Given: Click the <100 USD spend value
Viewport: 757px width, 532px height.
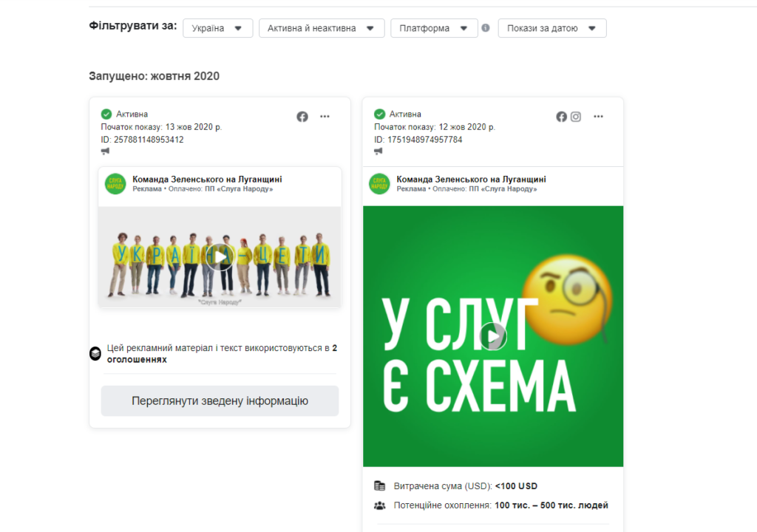Looking at the screenshot, I should click(x=516, y=486).
